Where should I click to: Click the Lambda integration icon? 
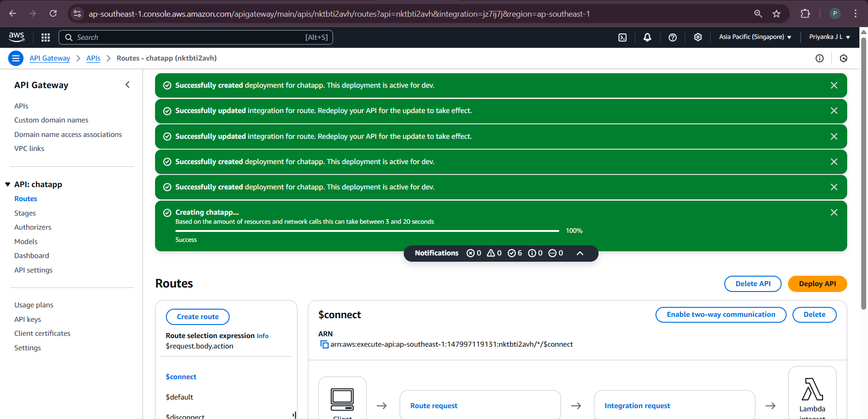tap(812, 389)
